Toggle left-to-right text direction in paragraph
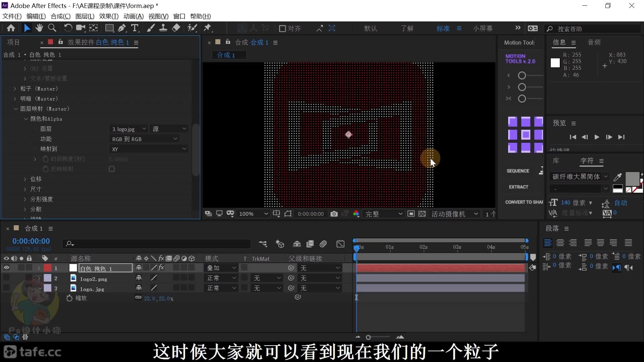Screen dimensions: 644x362 [x=616, y=267]
